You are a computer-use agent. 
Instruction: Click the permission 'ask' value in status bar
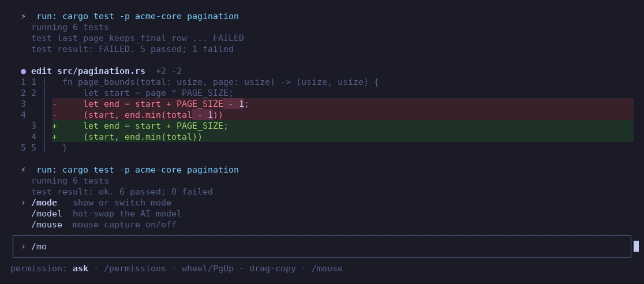(x=81, y=269)
